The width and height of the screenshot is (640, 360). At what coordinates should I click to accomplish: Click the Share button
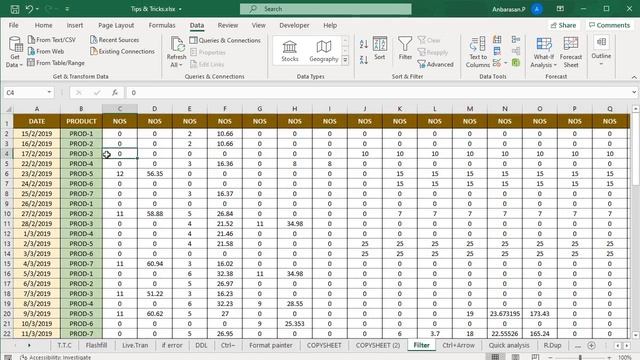tap(563, 25)
